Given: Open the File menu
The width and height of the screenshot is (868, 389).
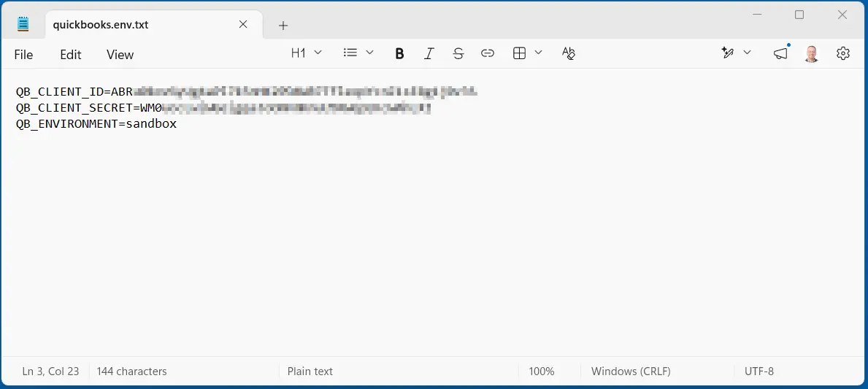Looking at the screenshot, I should coord(23,54).
